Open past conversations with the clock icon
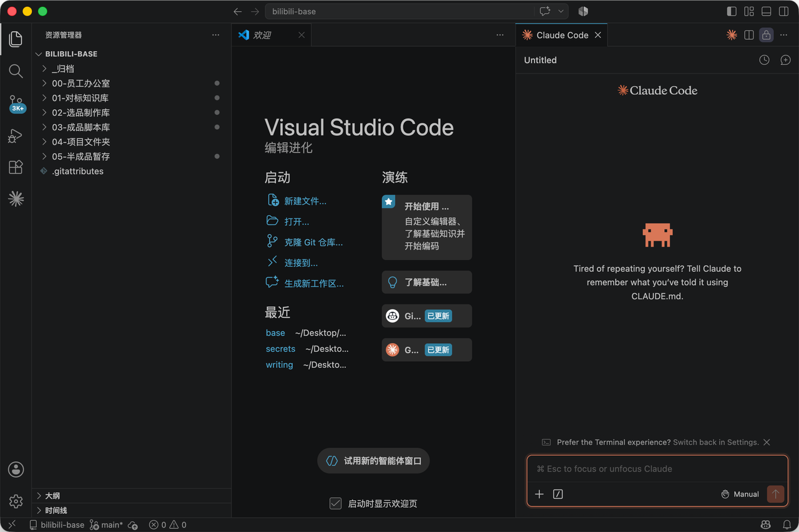 point(764,60)
